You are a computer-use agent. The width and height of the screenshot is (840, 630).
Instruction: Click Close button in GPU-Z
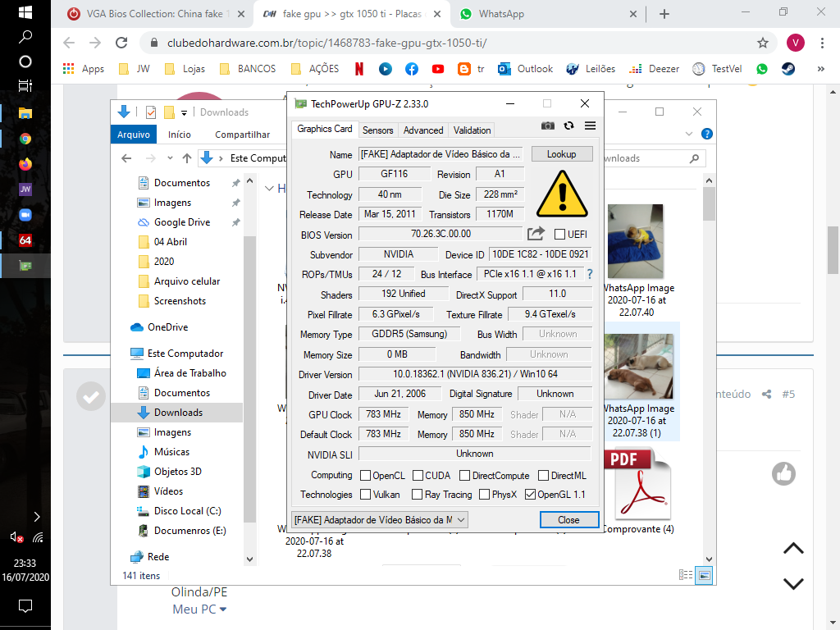pos(568,519)
